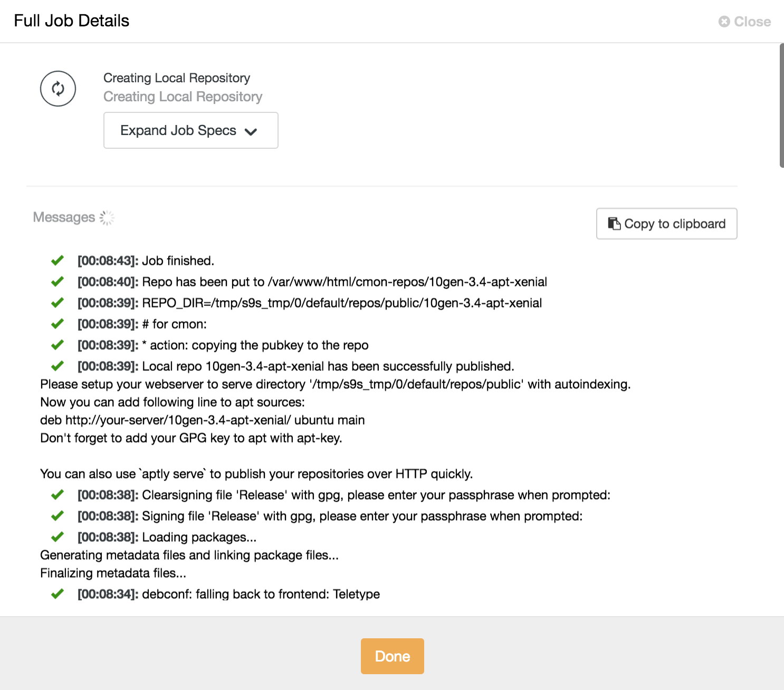Expand the Job Specs dropdown

point(191,130)
